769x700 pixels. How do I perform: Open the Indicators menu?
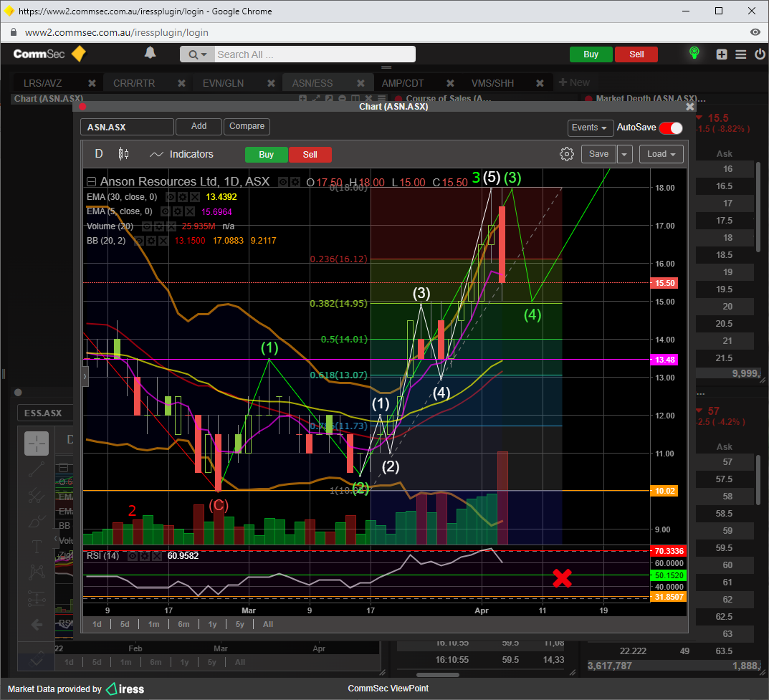pos(181,155)
